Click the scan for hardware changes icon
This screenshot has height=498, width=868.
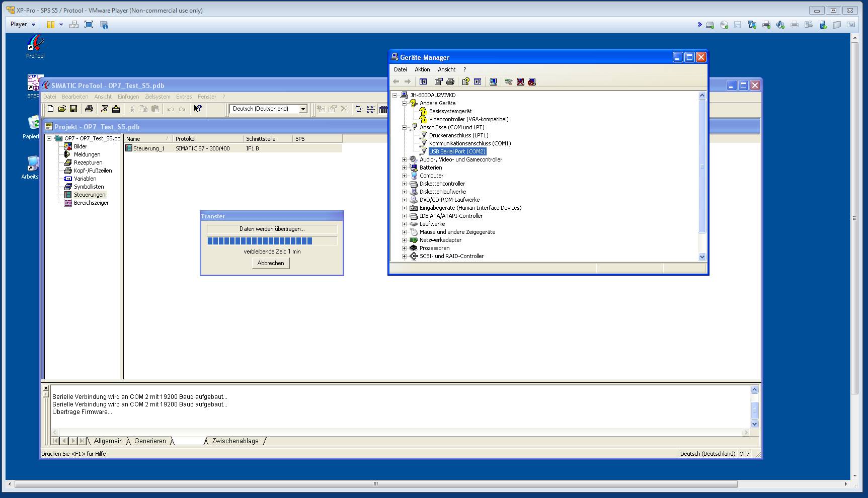(x=493, y=81)
